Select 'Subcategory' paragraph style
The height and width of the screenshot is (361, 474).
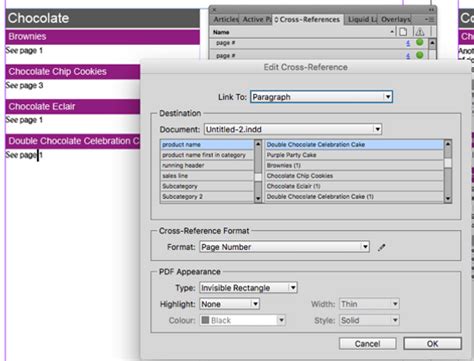coord(207,186)
